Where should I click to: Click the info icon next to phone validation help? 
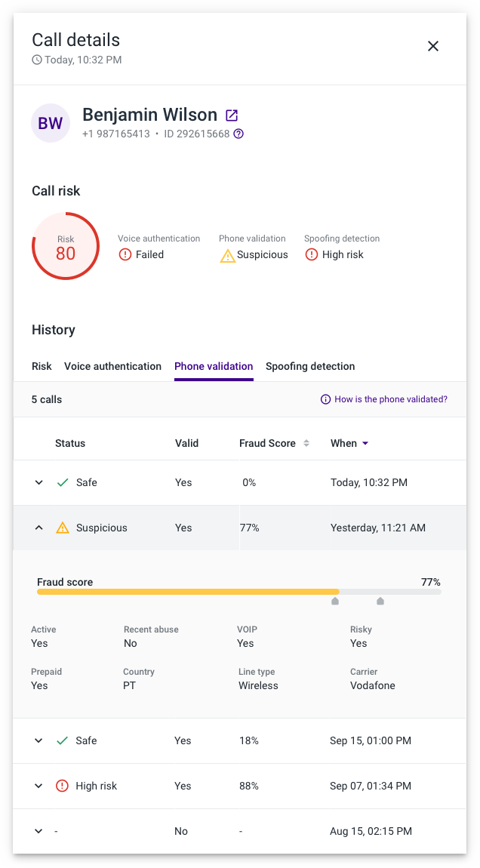(x=325, y=399)
